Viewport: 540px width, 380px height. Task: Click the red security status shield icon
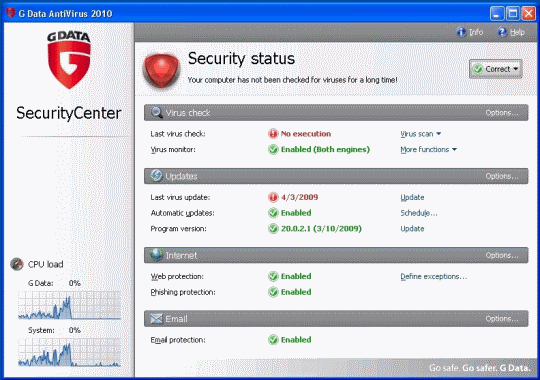pyautogui.click(x=162, y=70)
